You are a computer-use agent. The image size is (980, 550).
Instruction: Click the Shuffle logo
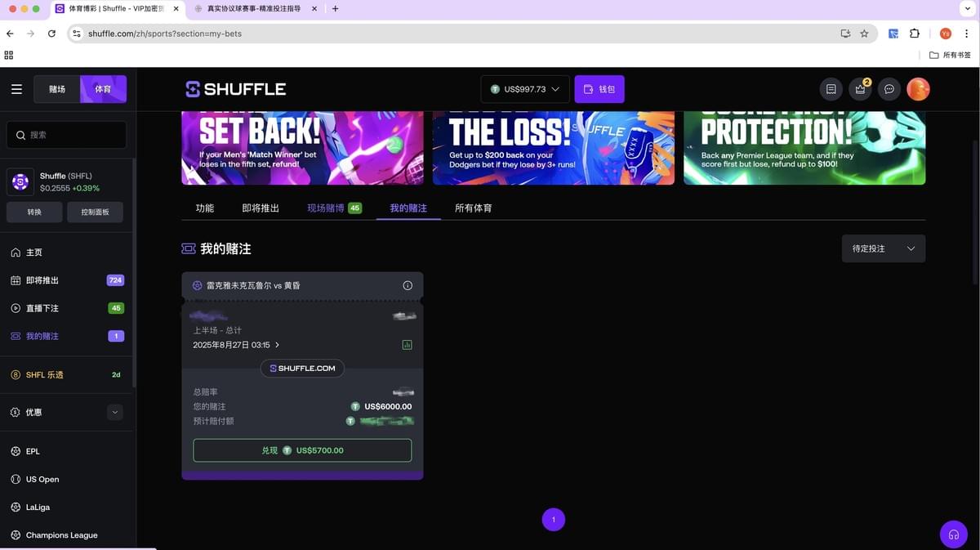[x=236, y=89]
